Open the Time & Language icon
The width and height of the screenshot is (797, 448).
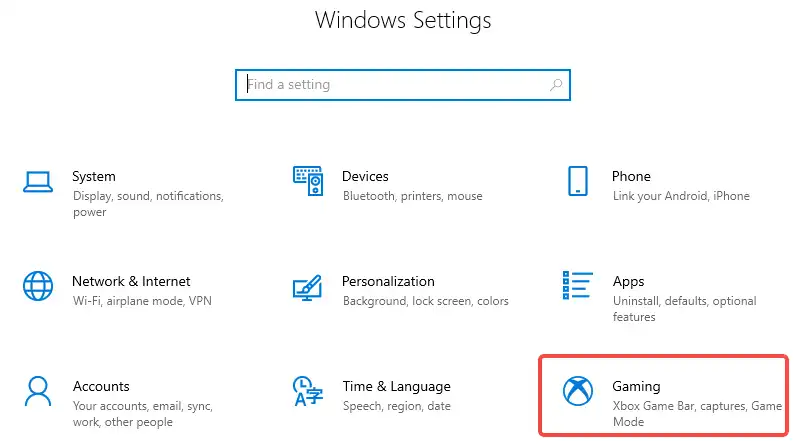coord(308,391)
